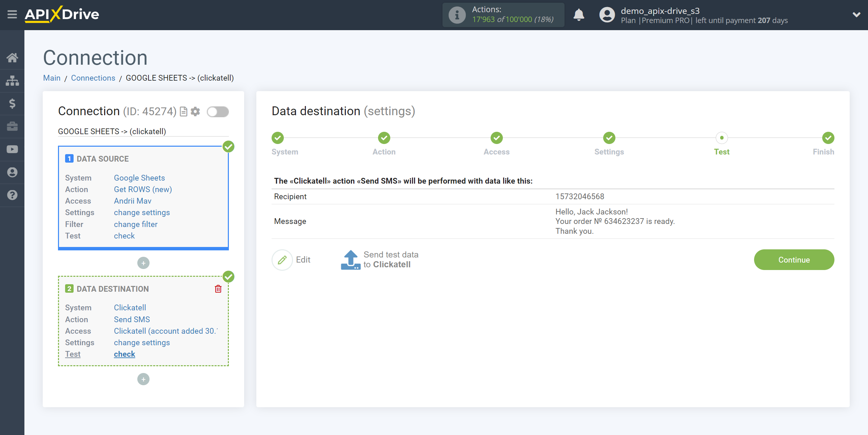
Task: Expand the account dropdown chevron
Action: (x=856, y=15)
